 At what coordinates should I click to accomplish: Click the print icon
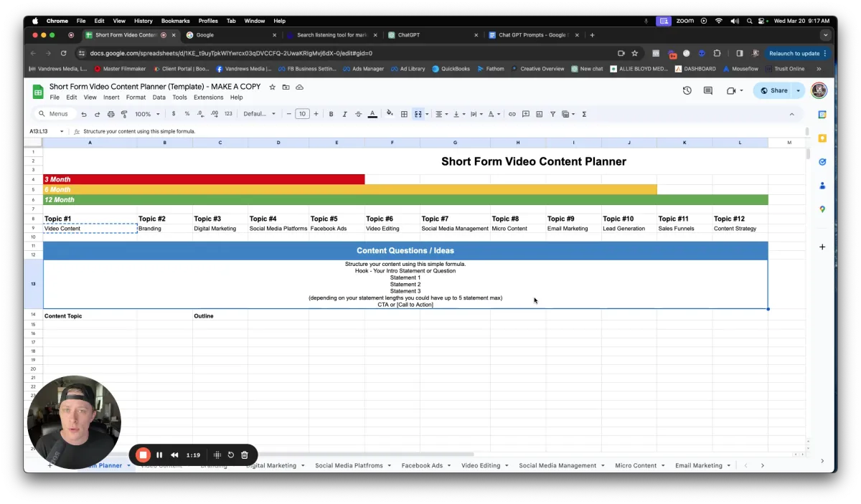[110, 114]
